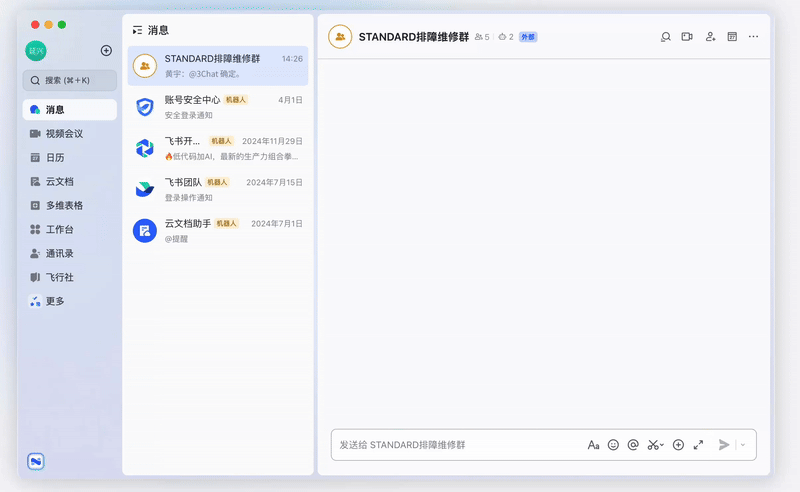Open the group calendar icon
The image size is (800, 492).
[x=732, y=37]
